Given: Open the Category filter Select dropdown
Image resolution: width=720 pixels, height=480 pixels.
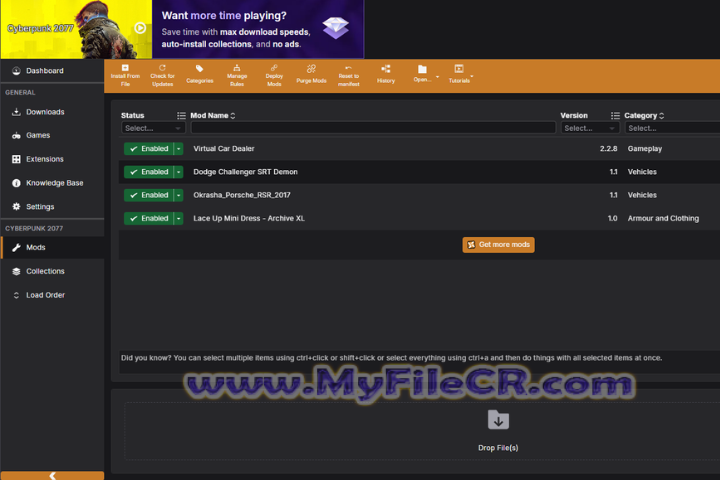Looking at the screenshot, I should coord(672,128).
